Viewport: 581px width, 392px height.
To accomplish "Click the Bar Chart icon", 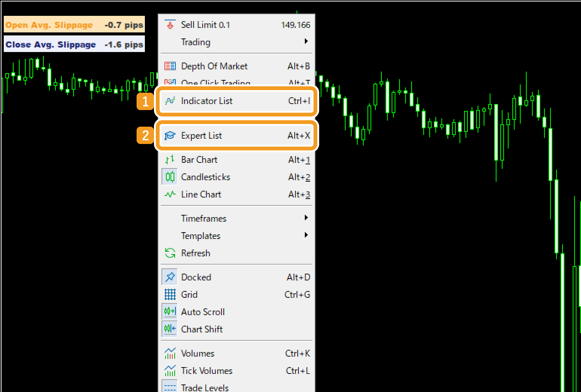I will (170, 160).
